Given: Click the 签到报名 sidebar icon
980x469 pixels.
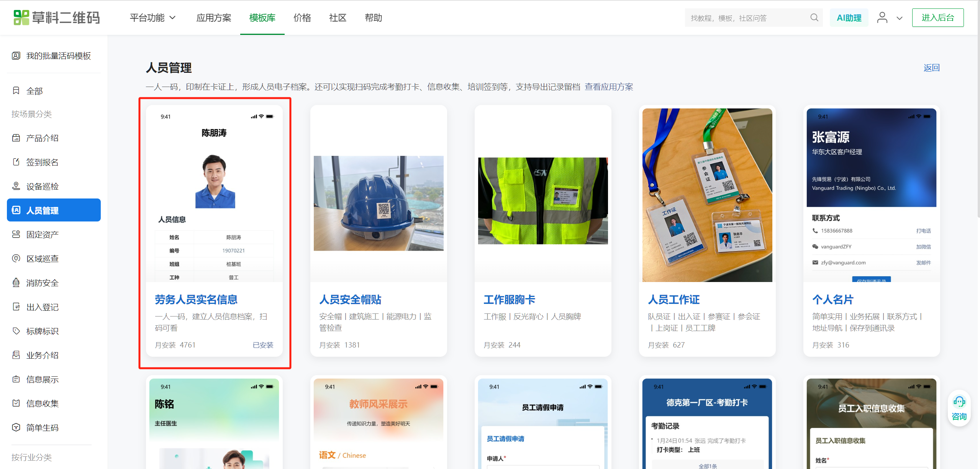Looking at the screenshot, I should click(16, 162).
